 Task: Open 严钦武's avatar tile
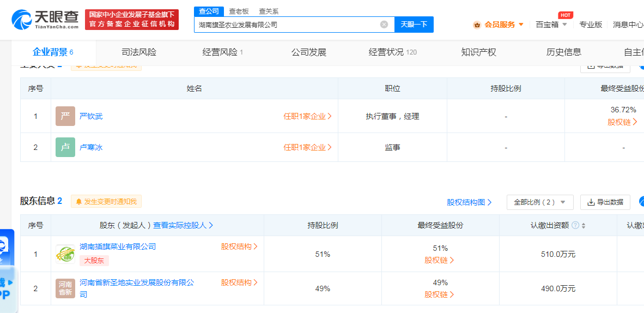click(65, 116)
